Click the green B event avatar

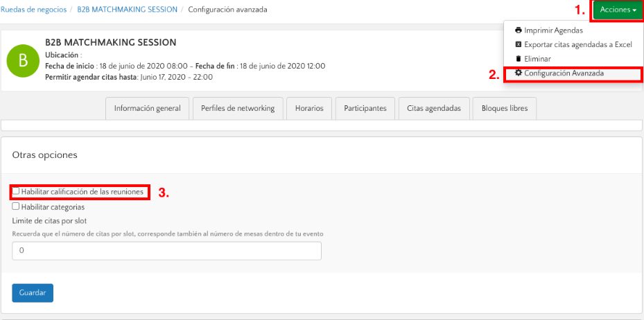tap(23, 60)
